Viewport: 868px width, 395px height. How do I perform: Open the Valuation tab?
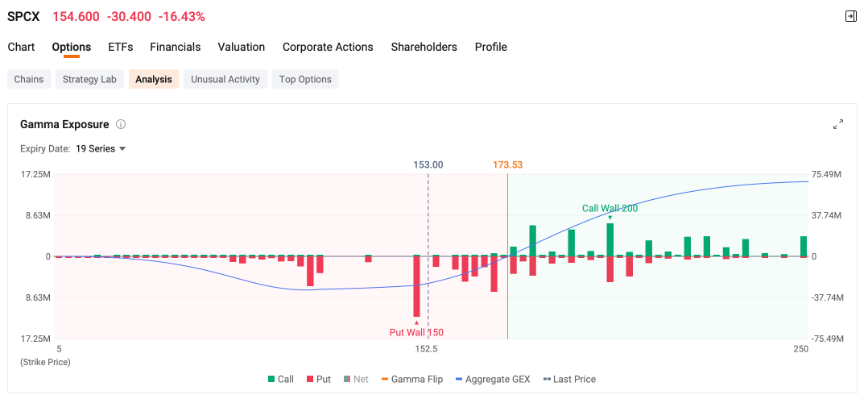point(242,47)
